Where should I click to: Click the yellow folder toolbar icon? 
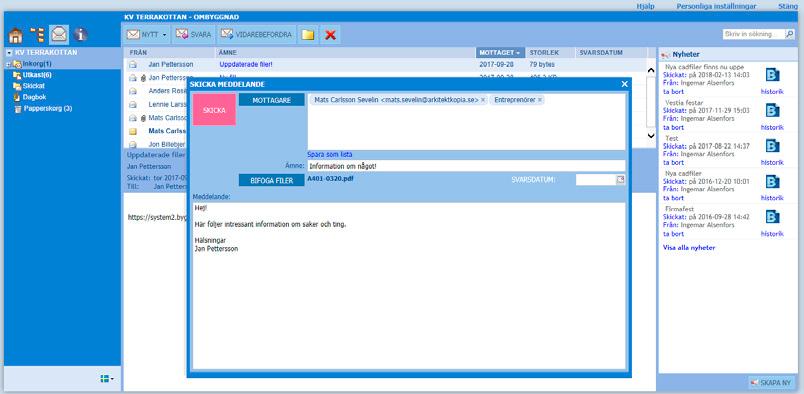click(x=308, y=35)
